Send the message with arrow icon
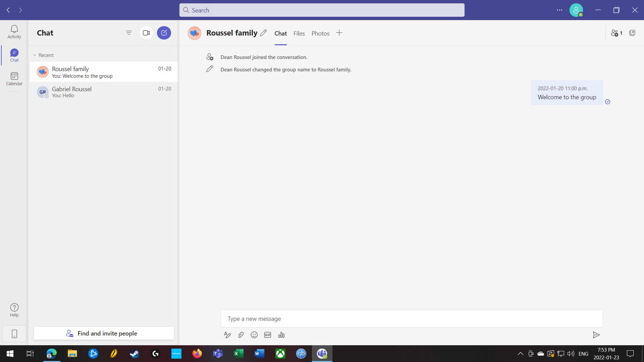The height and width of the screenshot is (362, 644). [596, 335]
